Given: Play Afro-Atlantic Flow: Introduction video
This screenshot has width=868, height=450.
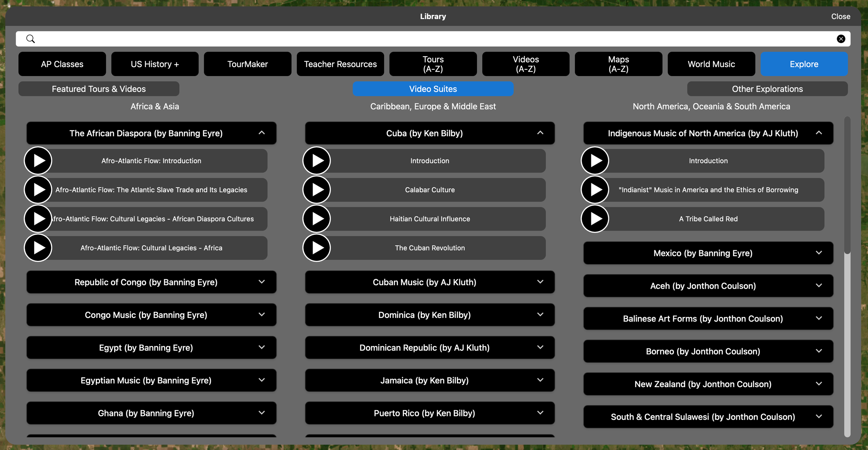Looking at the screenshot, I should coord(38,161).
